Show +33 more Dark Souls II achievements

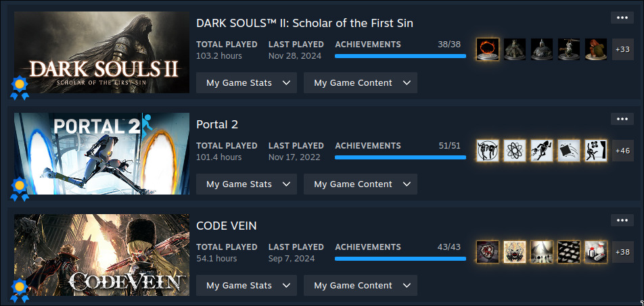(x=622, y=49)
